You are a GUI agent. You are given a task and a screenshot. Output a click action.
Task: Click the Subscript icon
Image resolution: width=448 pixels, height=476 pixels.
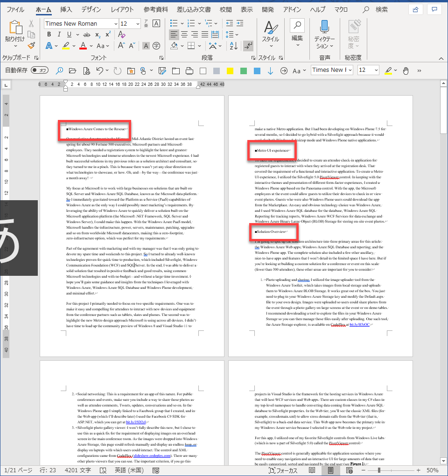98,35
